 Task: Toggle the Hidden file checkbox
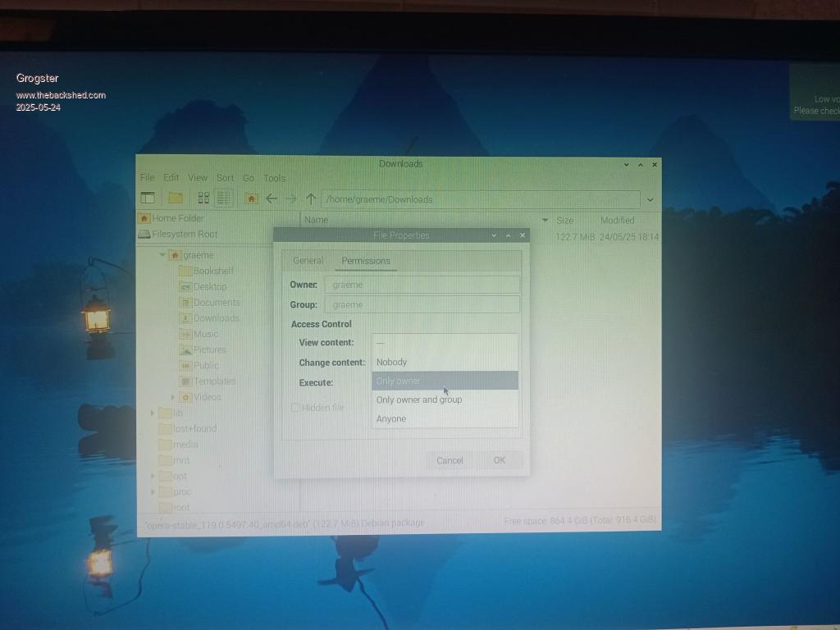295,408
